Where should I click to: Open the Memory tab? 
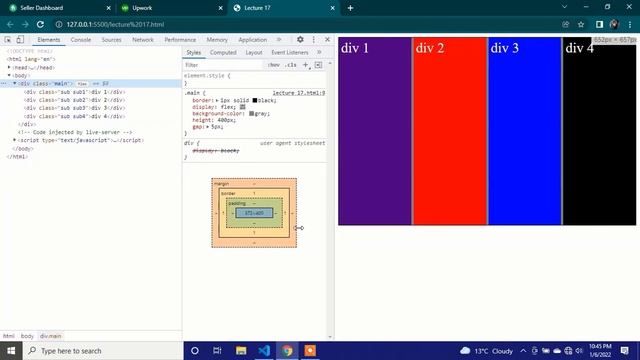click(217, 40)
